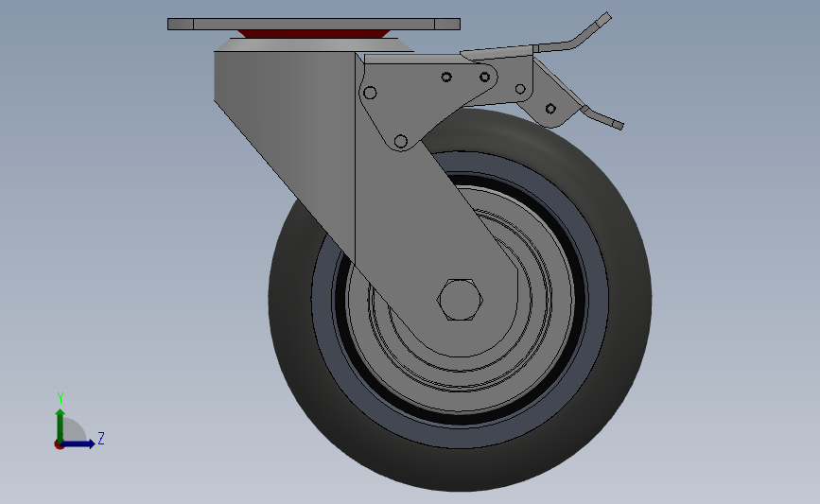Screen dimensions: 820x504
Task: Select the top mounting plate of the caster
Action: 314,24
